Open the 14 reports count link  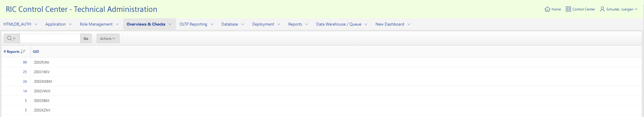pos(25,91)
